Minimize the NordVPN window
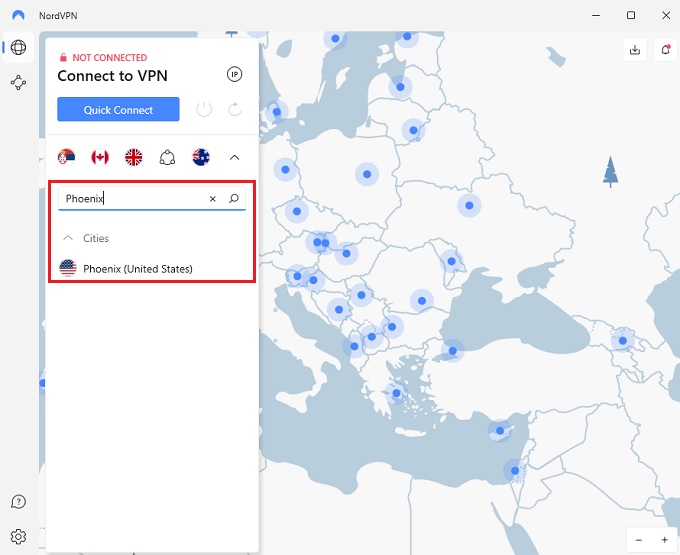This screenshot has height=555, width=680. point(596,15)
